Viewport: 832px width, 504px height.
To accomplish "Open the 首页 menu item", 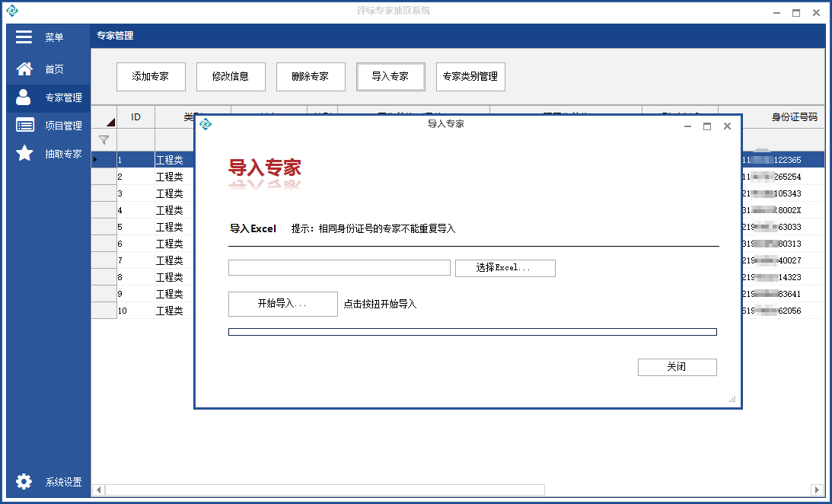I will 54,69.
